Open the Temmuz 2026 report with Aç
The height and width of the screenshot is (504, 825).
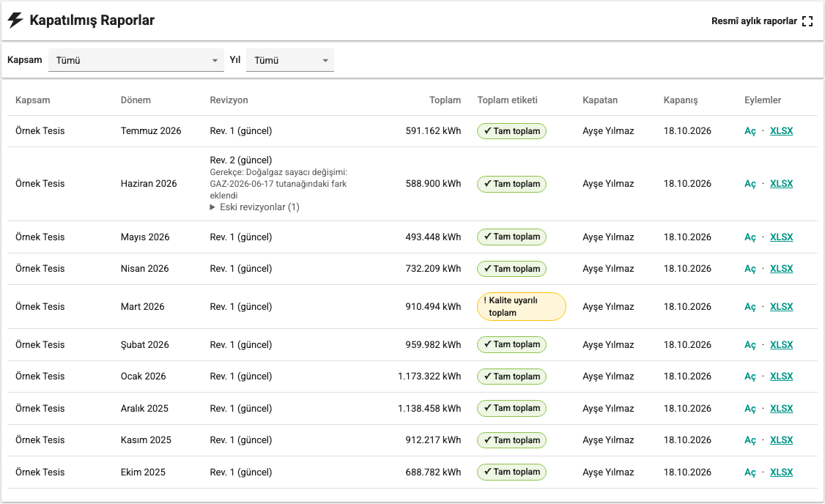(x=750, y=131)
